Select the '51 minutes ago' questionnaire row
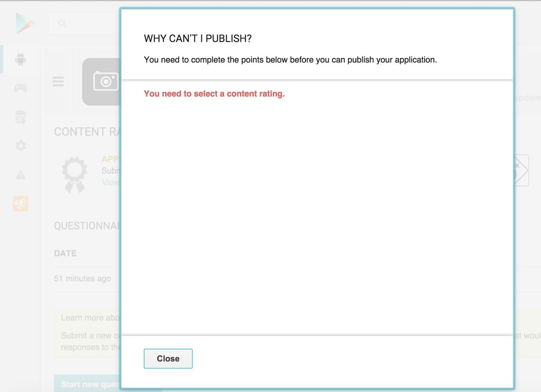This screenshot has height=392, width=541. tap(83, 278)
